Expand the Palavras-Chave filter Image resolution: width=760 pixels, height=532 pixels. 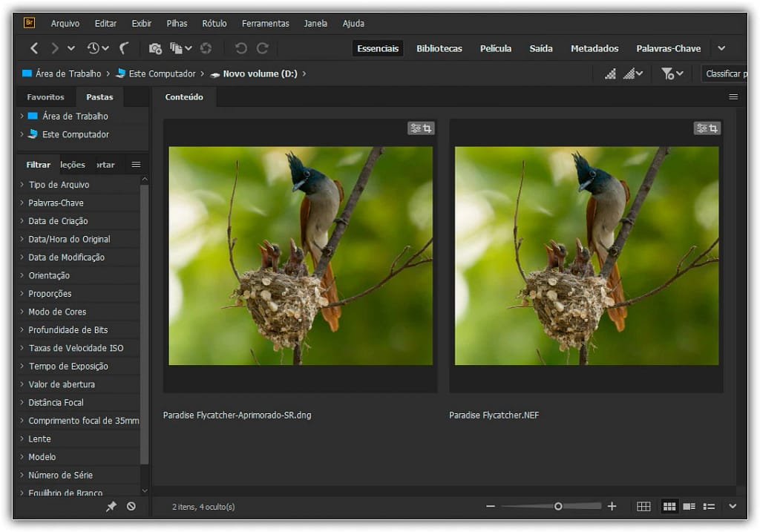tap(22, 203)
